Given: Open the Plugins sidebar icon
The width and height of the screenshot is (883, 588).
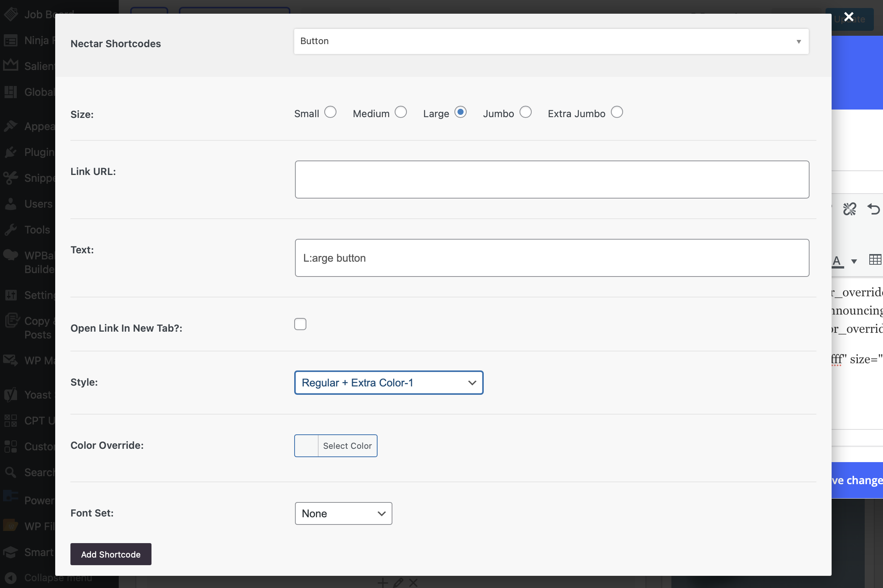Looking at the screenshot, I should click(x=11, y=152).
